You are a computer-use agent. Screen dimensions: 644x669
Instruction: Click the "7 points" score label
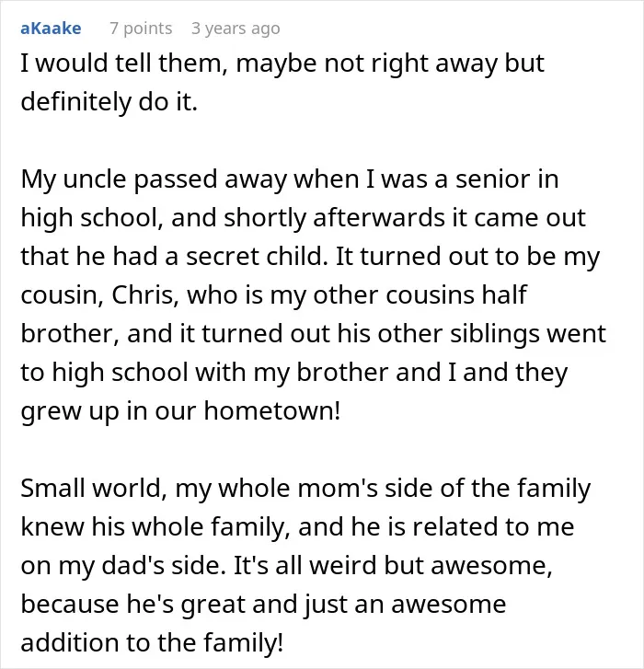[x=141, y=29]
